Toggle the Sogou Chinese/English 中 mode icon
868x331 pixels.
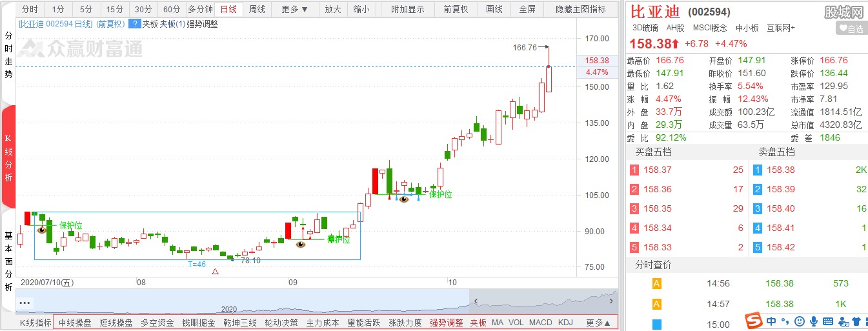click(x=772, y=321)
